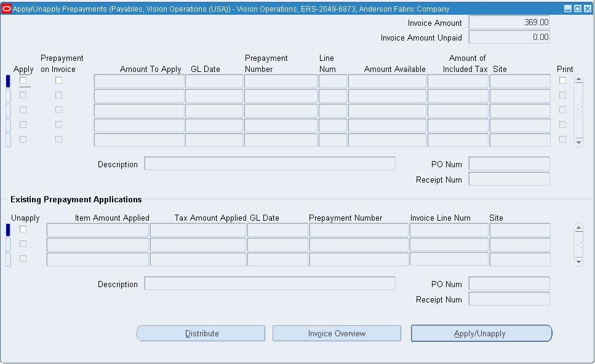
Task: Click the Oracle icon in the title bar
Action: 7,8
